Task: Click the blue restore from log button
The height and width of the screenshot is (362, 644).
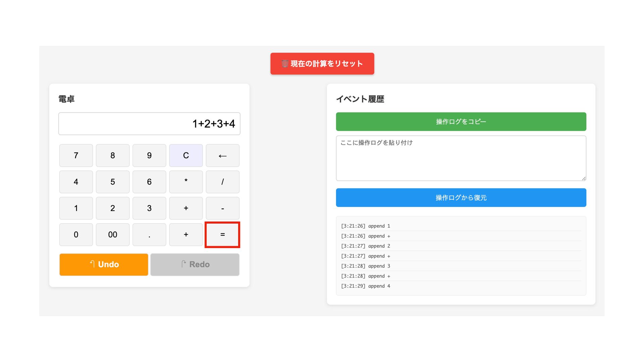Action: point(461,198)
